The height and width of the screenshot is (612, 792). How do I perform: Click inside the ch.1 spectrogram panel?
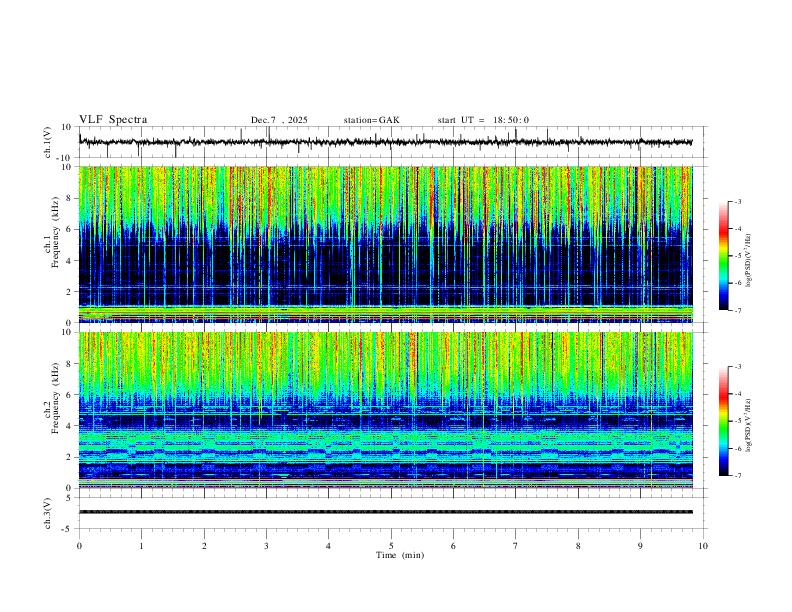pyautogui.click(x=385, y=244)
